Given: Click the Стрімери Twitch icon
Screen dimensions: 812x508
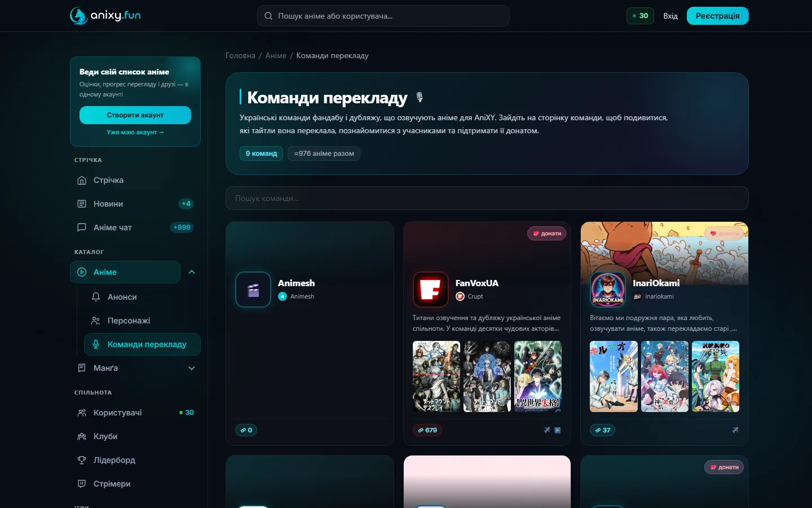Looking at the screenshot, I should [x=82, y=484].
